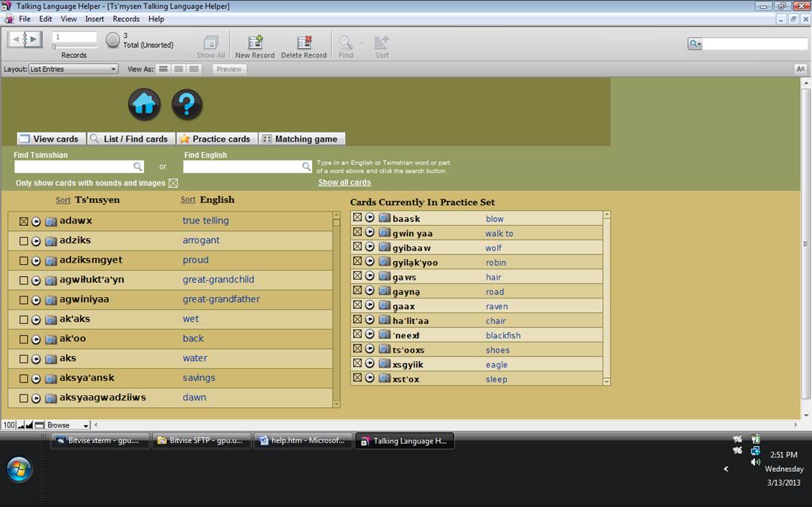Open List / Find cards tab
Screen dimensions: 812x507
(130, 139)
